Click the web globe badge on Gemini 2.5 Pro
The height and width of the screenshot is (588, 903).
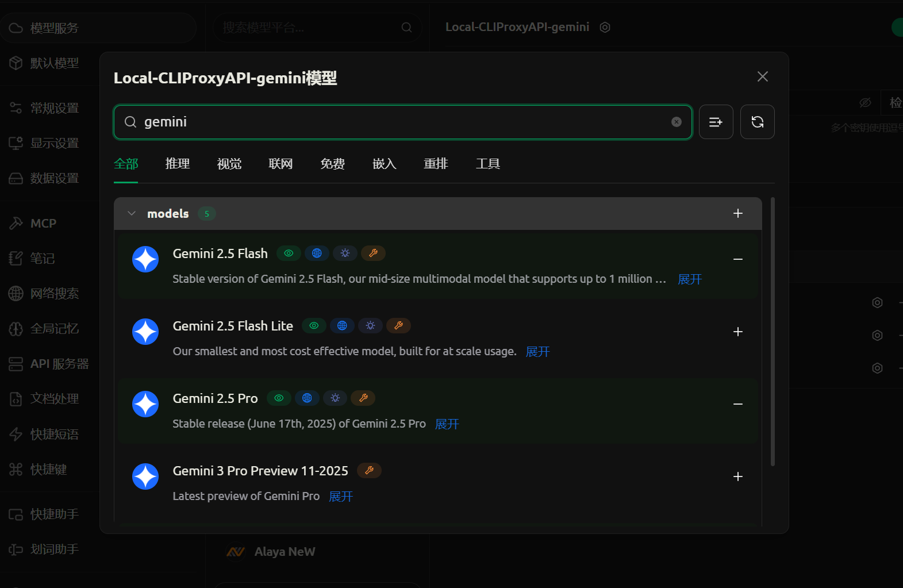[x=307, y=398]
